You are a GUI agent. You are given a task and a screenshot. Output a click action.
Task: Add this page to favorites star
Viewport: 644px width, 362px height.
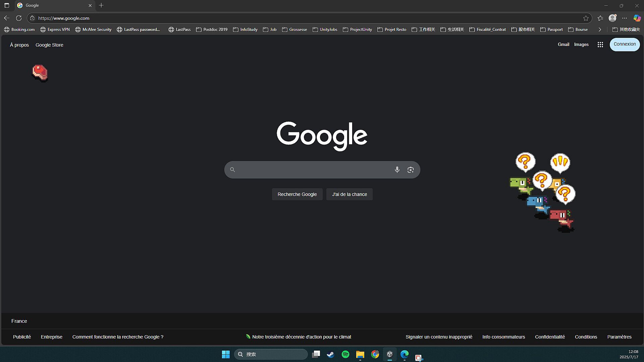586,18
